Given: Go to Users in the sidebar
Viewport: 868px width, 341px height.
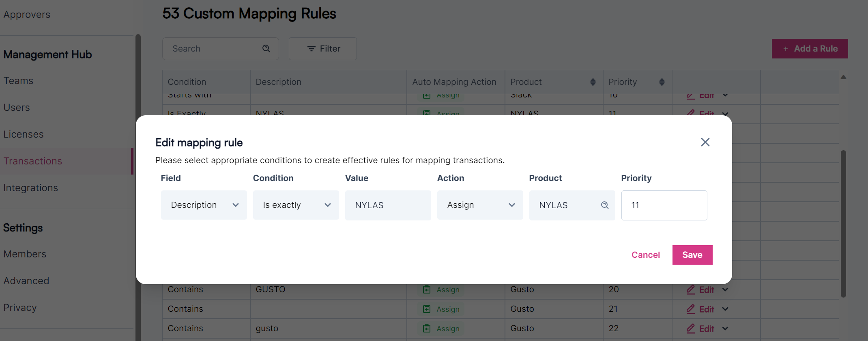Looking at the screenshot, I should click(17, 108).
